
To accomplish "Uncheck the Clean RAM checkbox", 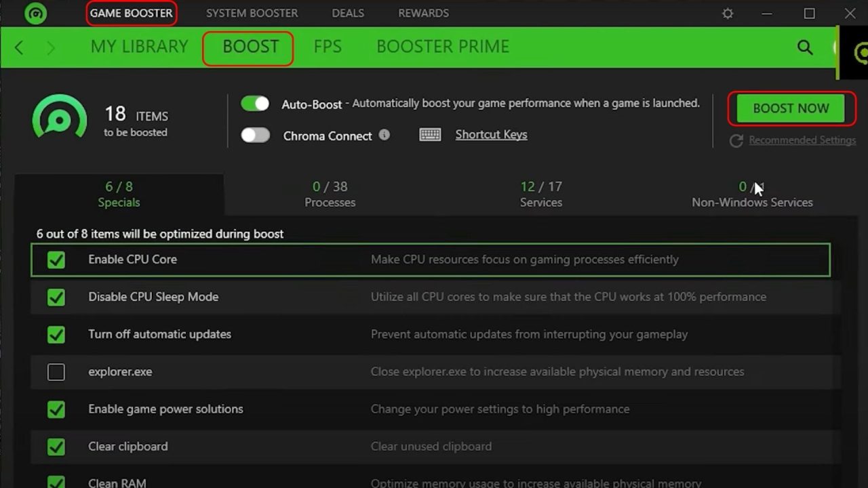I will click(x=56, y=483).
